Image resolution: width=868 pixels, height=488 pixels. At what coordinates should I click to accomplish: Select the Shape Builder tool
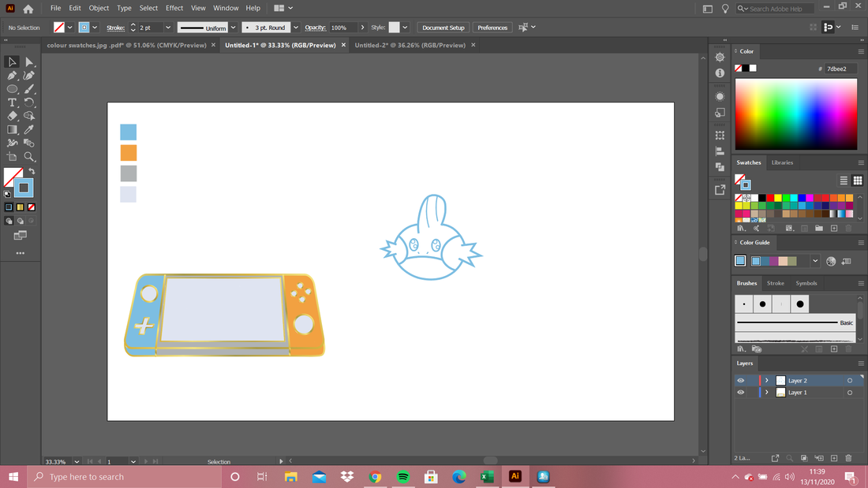28,116
